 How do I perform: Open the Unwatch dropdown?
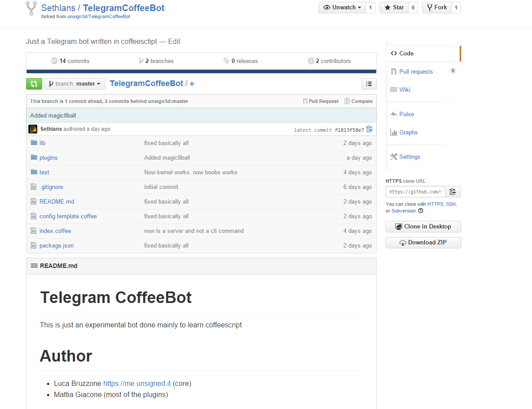342,8
